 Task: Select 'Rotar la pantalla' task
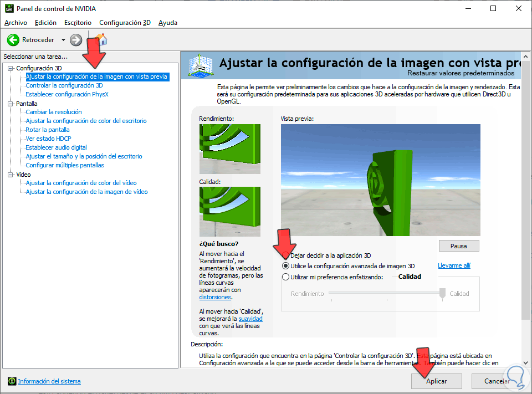point(48,130)
